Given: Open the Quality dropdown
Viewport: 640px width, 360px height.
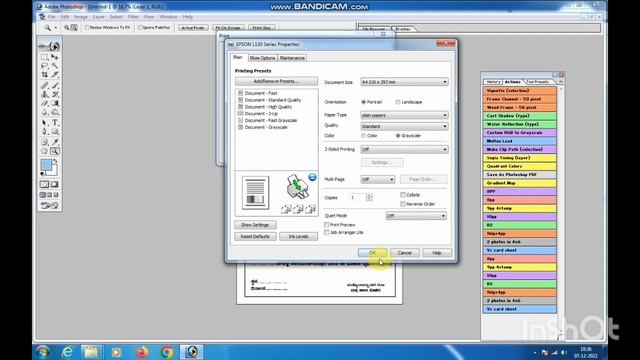Looking at the screenshot, I should coord(404,127).
